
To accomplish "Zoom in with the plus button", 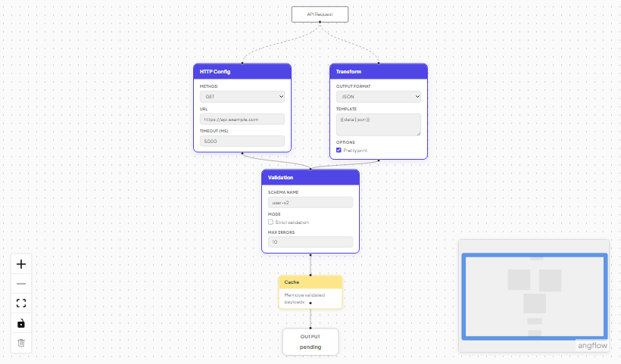I will [21, 264].
